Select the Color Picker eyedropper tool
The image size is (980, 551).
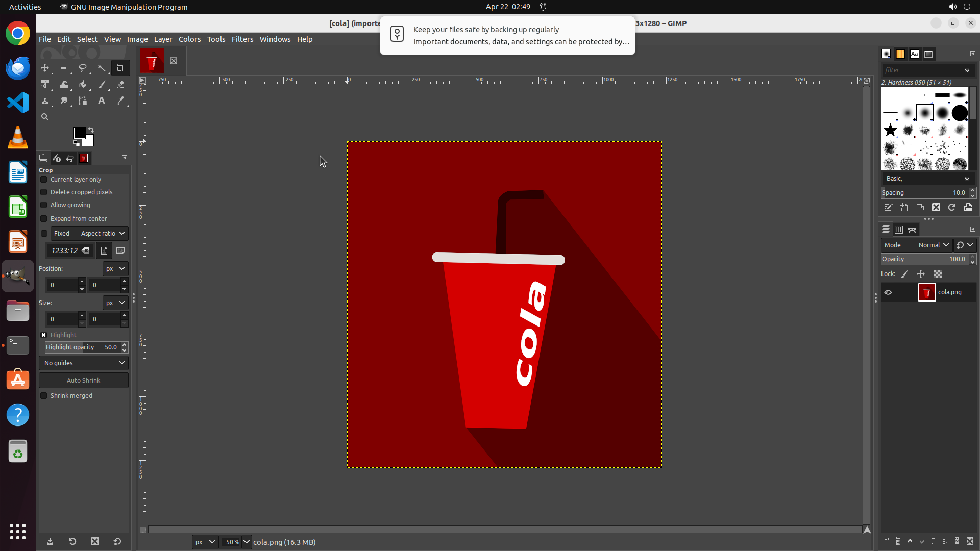tap(120, 101)
